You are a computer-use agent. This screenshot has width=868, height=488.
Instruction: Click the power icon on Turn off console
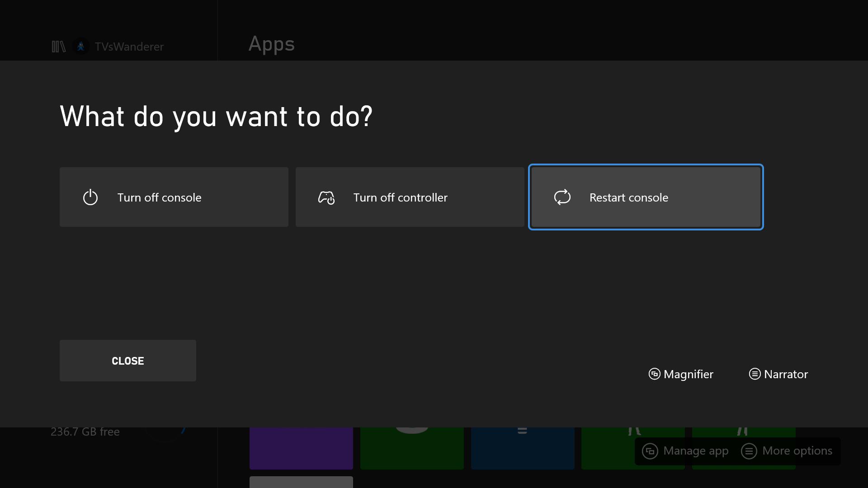[90, 197]
